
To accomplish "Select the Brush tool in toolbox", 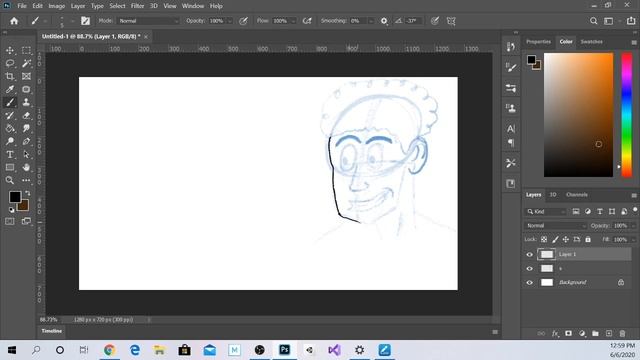I will click(10, 102).
